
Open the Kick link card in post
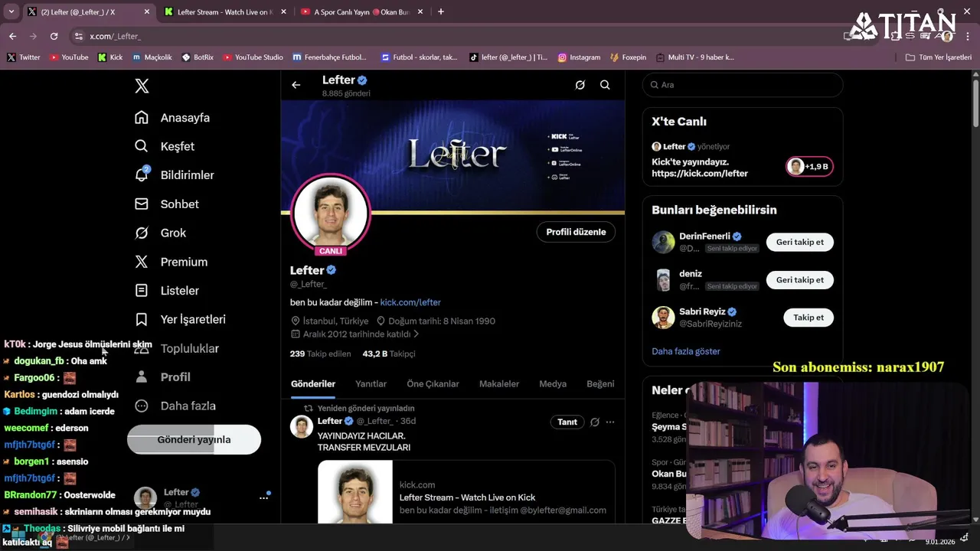point(466,492)
